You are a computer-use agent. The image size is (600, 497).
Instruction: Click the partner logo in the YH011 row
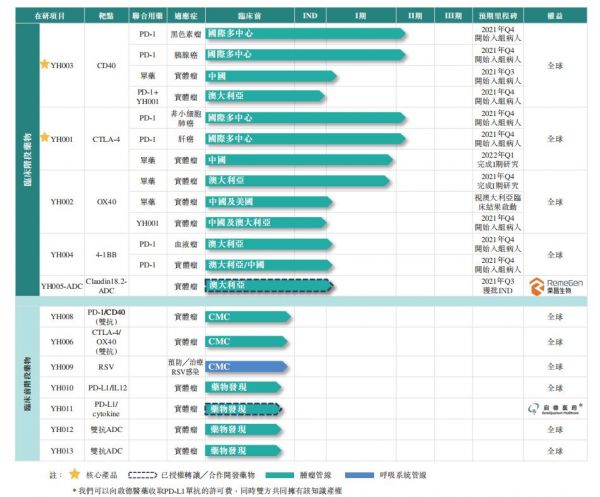click(549, 409)
